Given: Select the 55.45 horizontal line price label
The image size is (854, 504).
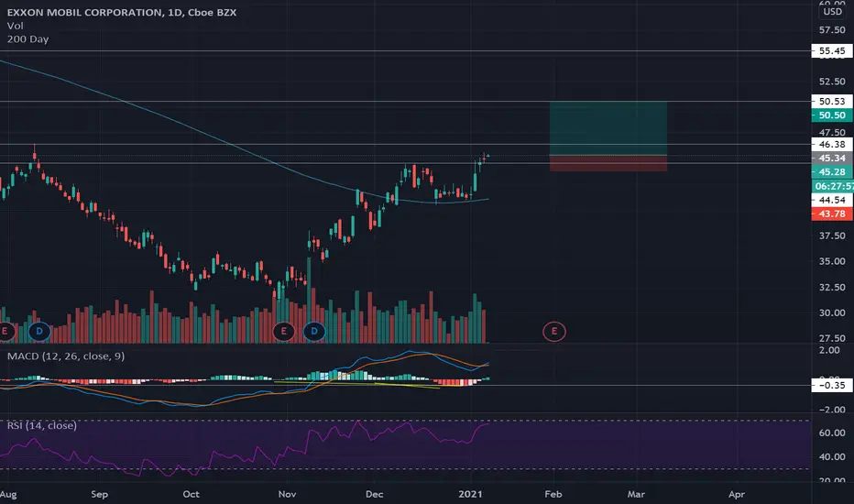Looking at the screenshot, I should tap(832, 51).
